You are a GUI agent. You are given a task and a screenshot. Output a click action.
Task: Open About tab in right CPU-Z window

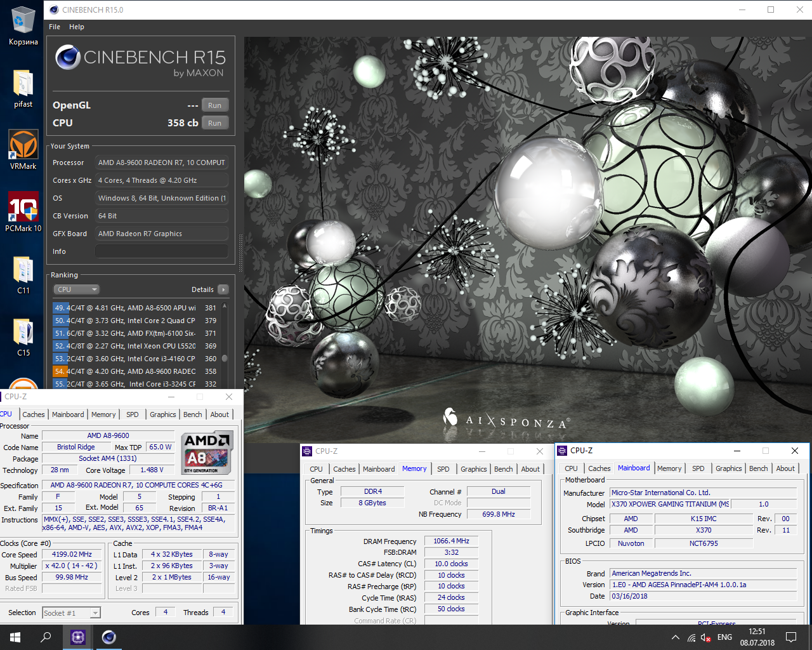pos(786,468)
